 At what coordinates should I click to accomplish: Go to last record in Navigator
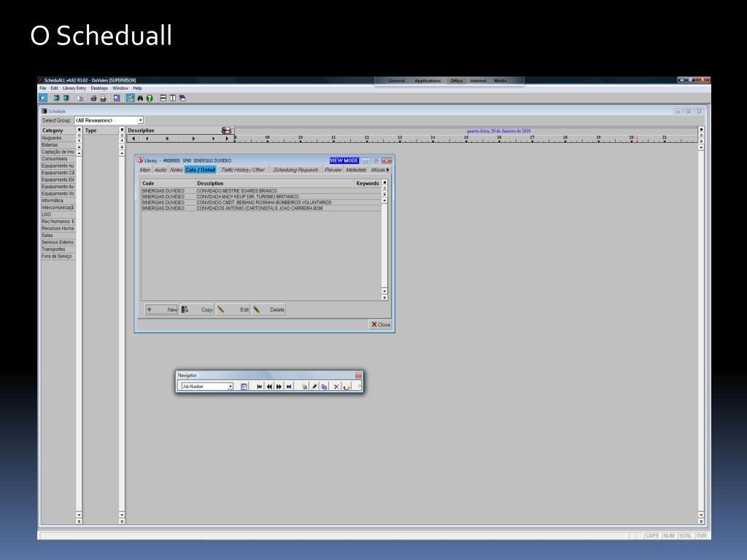(289, 386)
